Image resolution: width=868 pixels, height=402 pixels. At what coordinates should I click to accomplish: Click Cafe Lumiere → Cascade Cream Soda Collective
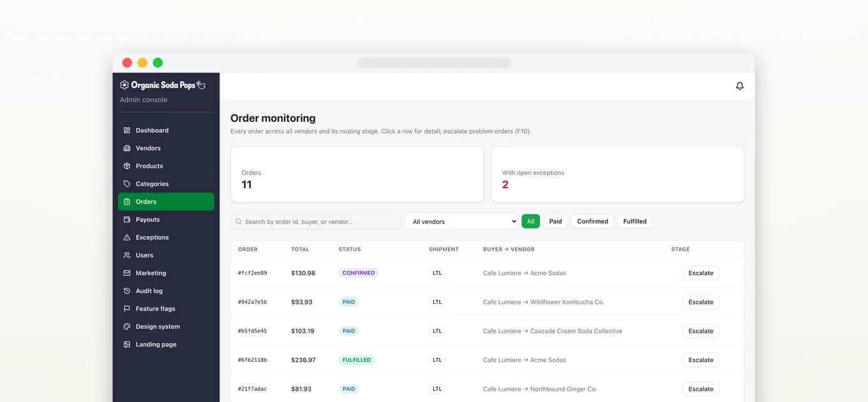[x=553, y=331]
